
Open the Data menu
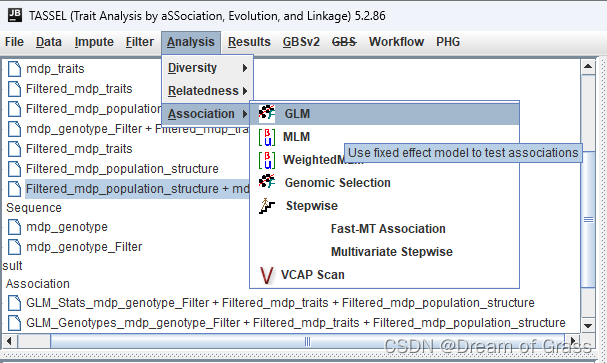click(49, 42)
